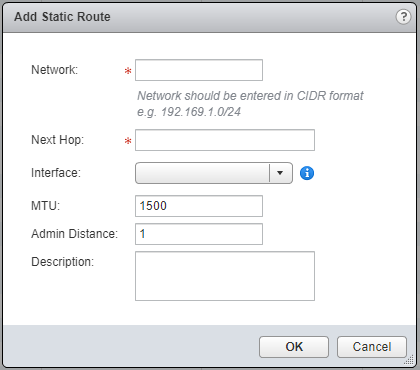The height and width of the screenshot is (370, 420).
Task: Click the Add Static Route title bar
Action: [x=209, y=17]
